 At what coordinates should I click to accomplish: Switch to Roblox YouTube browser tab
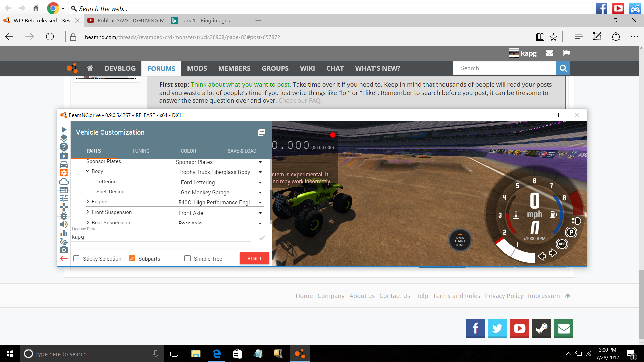tap(126, 20)
